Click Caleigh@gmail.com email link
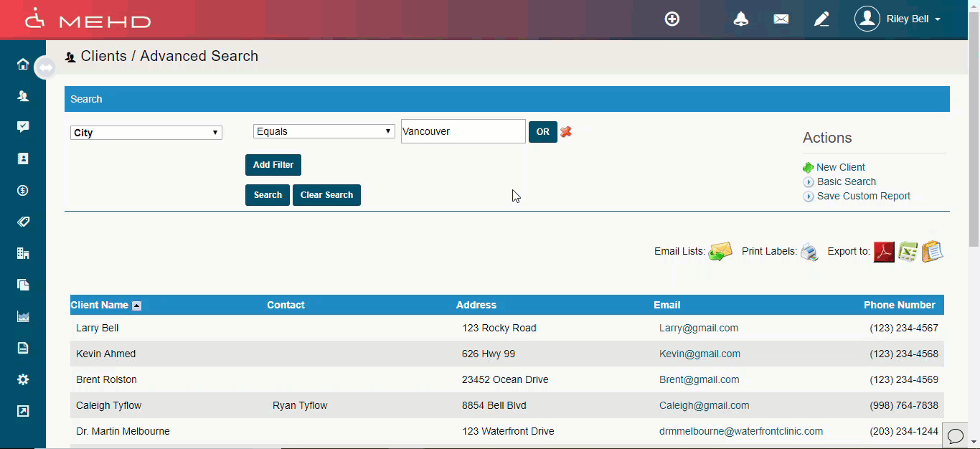The height and width of the screenshot is (449, 980). point(705,405)
